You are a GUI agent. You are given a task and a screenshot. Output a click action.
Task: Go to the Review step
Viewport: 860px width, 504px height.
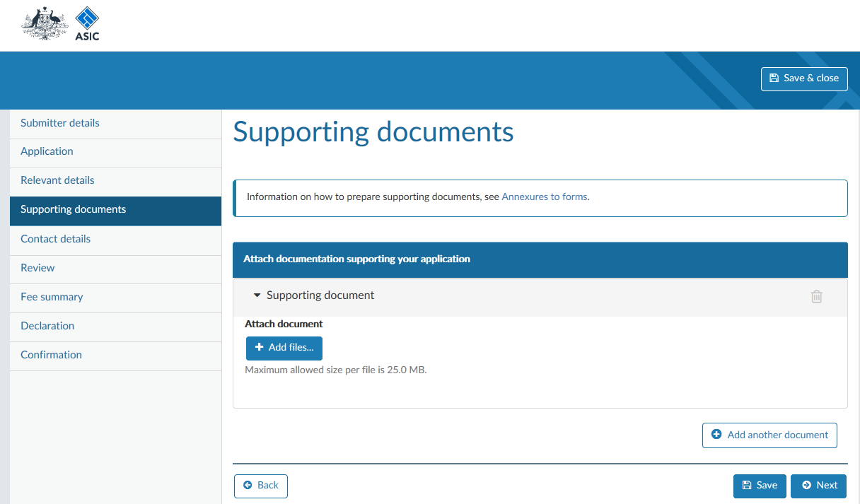click(x=115, y=269)
